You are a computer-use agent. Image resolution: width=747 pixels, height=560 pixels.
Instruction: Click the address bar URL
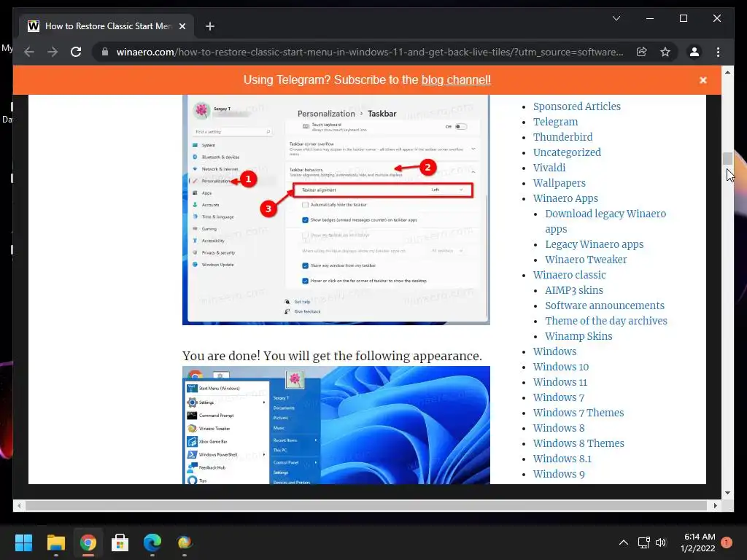370,52
